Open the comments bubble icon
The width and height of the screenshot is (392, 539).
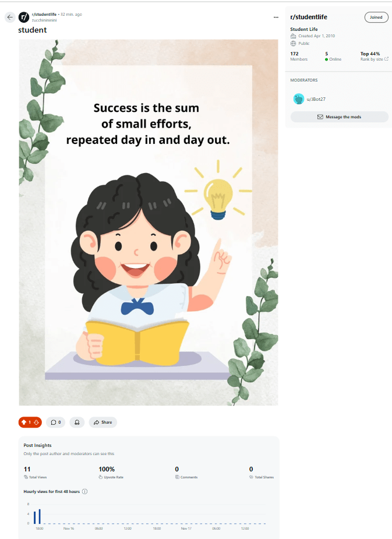54,422
